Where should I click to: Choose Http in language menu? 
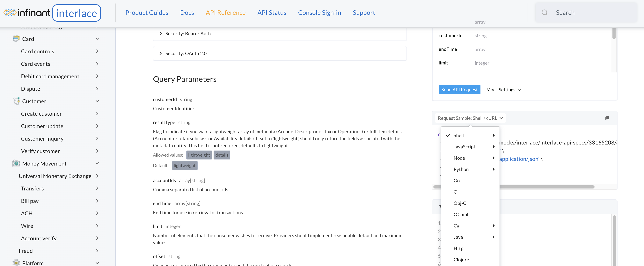458,248
